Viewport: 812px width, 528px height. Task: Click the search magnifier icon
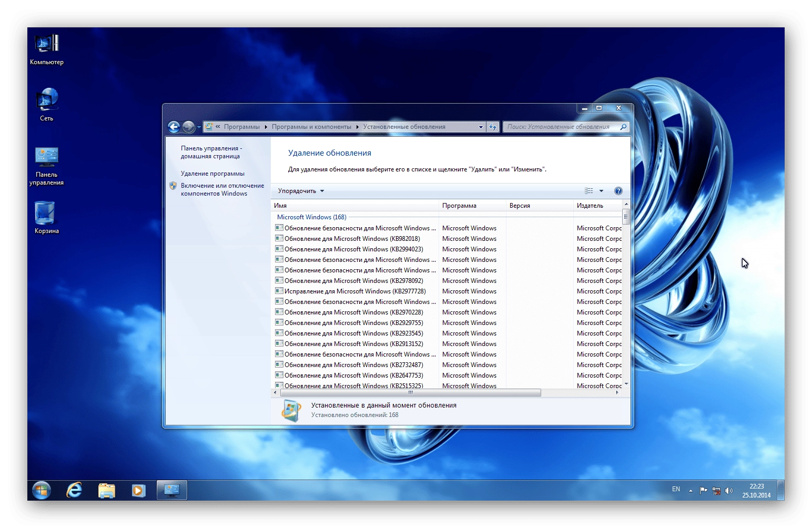click(623, 127)
